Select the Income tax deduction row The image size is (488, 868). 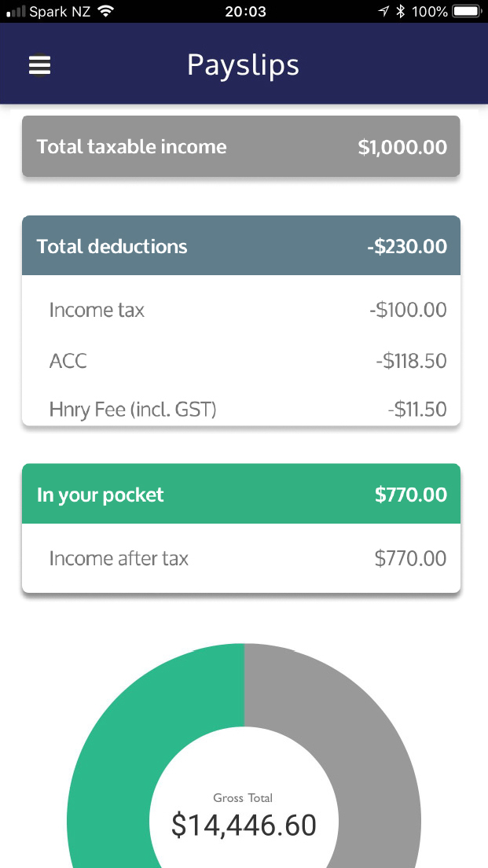tap(240, 310)
